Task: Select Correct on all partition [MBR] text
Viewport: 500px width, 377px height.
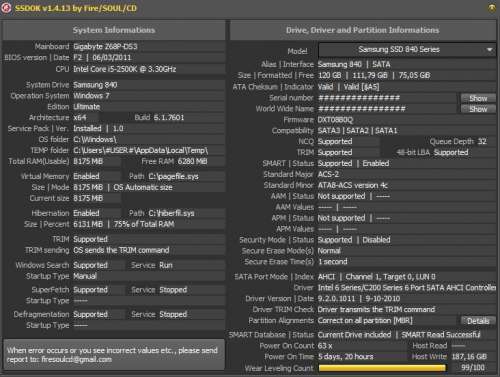Action: [365, 320]
